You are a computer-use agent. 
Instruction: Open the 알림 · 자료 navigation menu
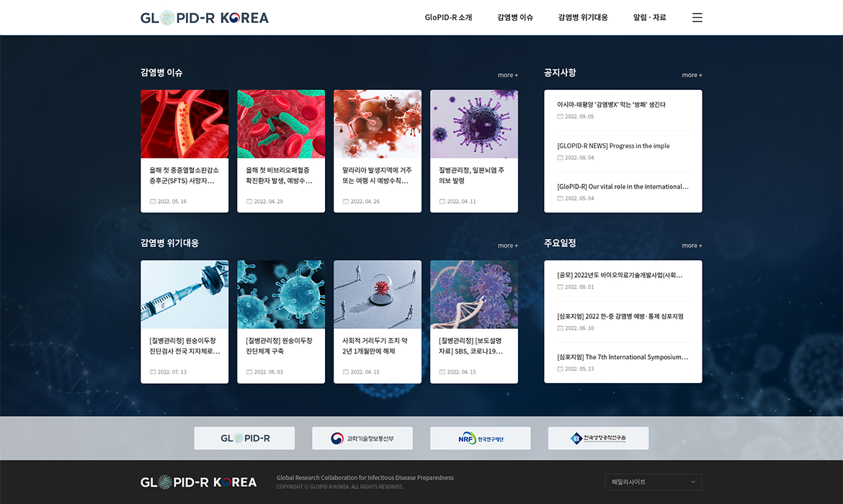click(x=649, y=18)
